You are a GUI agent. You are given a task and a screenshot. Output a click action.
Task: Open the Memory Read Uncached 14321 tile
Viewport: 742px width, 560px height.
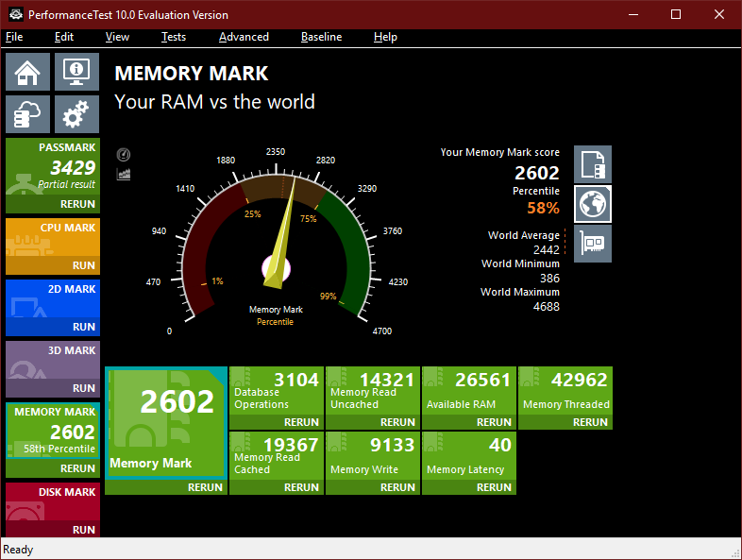(x=373, y=391)
